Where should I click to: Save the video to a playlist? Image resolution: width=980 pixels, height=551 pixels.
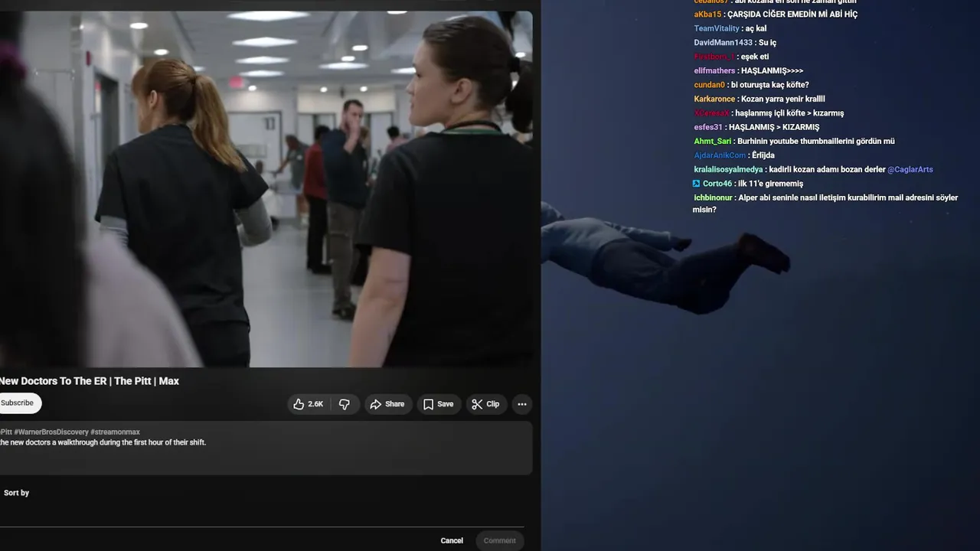point(439,404)
